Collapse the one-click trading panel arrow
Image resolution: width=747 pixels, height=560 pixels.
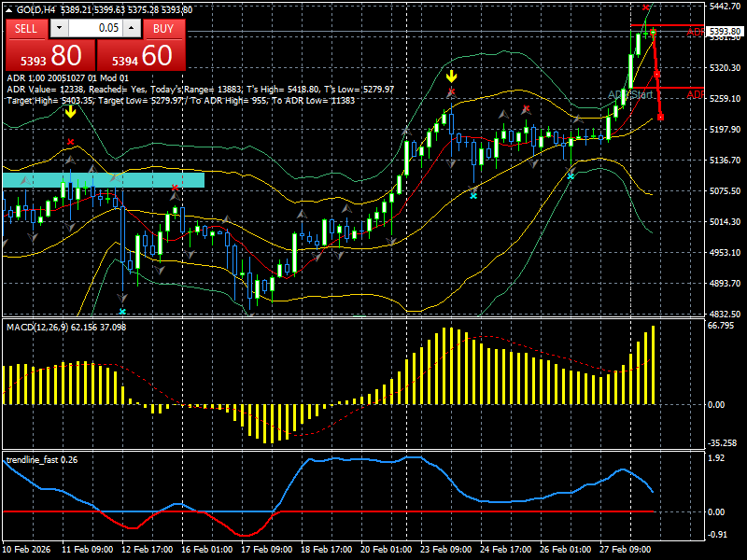point(9,10)
